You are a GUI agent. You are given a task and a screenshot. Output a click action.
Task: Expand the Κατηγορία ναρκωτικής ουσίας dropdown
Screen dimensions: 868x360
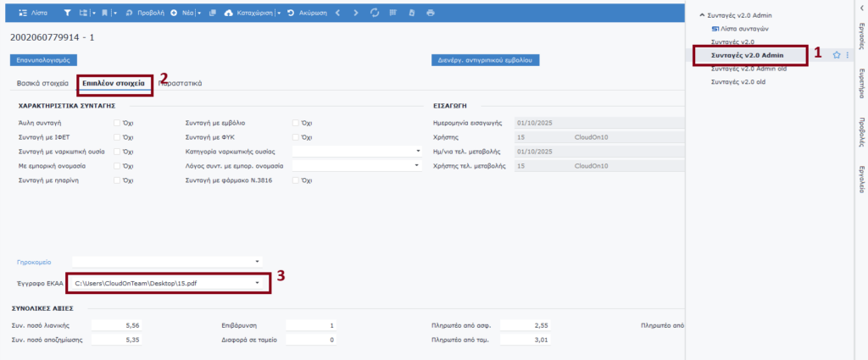(x=418, y=152)
